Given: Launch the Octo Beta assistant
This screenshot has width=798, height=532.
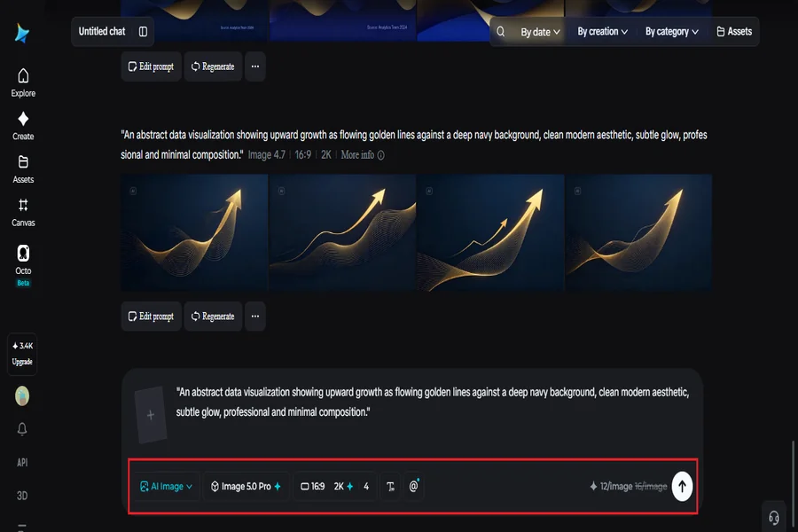Looking at the screenshot, I should pyautogui.click(x=23, y=265).
